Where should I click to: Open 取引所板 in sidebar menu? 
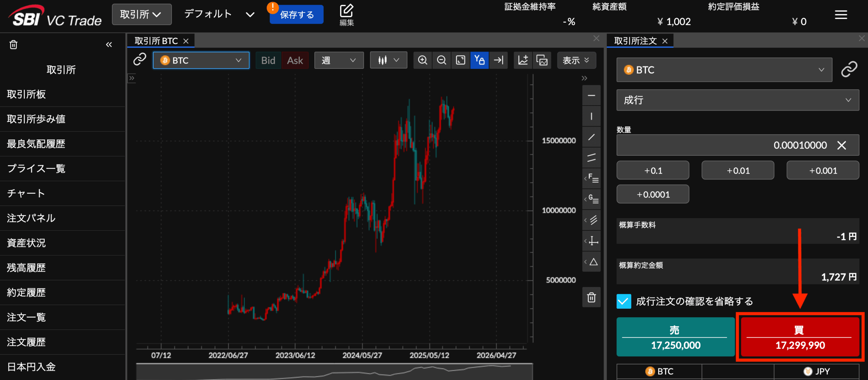26,94
